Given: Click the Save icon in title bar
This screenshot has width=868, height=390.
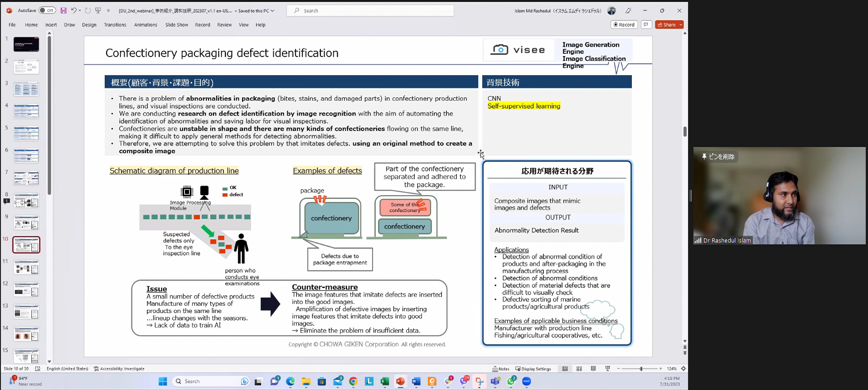Looking at the screenshot, I should click(63, 10).
